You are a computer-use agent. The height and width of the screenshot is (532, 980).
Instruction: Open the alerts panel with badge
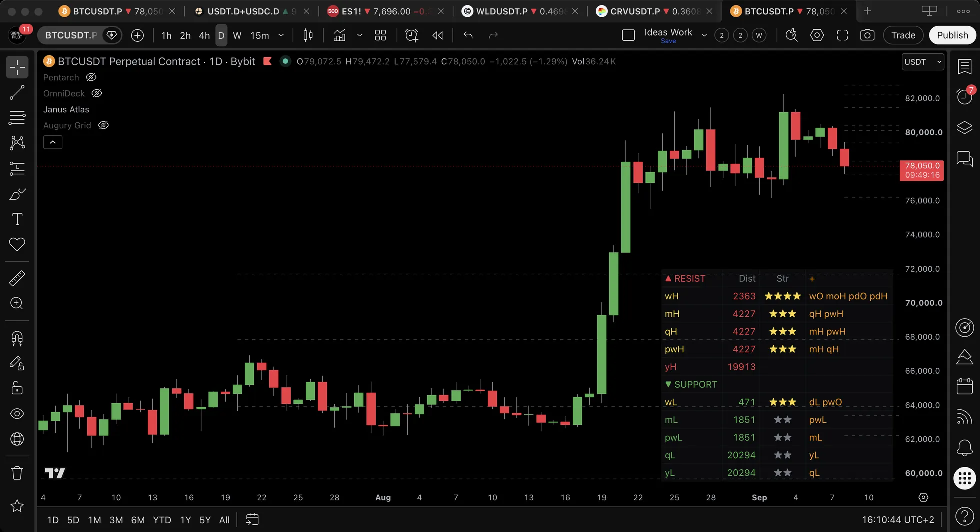964,96
